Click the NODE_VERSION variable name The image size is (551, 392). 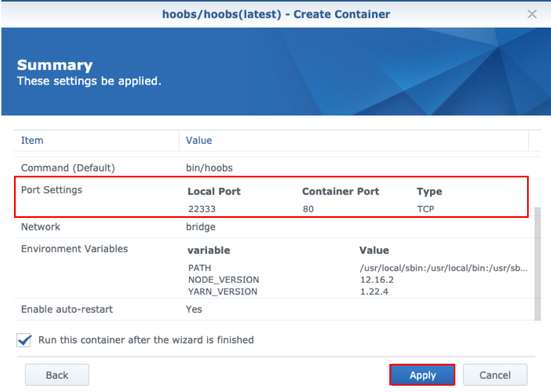pyautogui.click(x=224, y=280)
